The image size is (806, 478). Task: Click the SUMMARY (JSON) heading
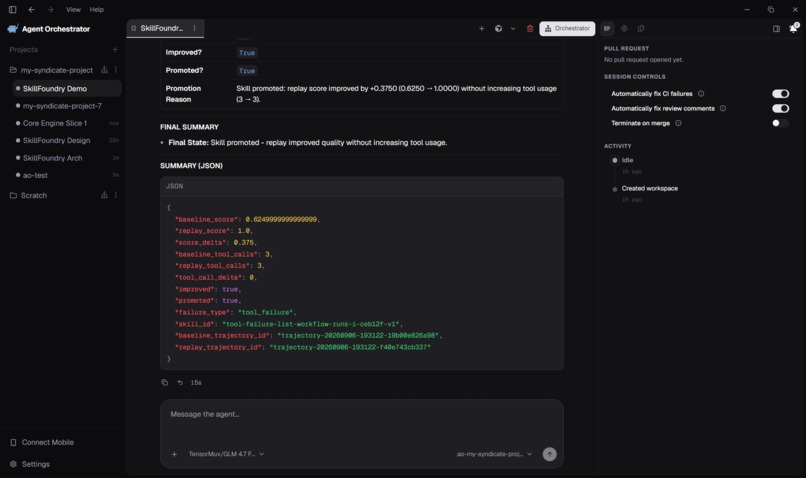(191, 166)
